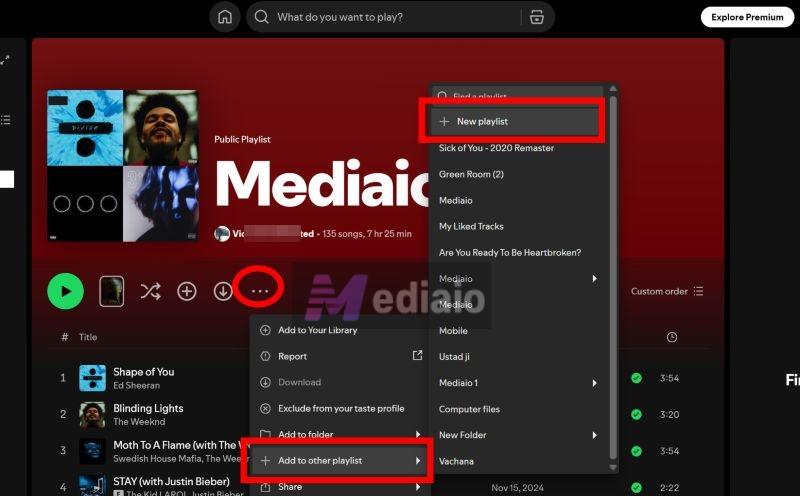Click the playlist cover collage
This screenshot has width=800, height=496.
click(123, 165)
